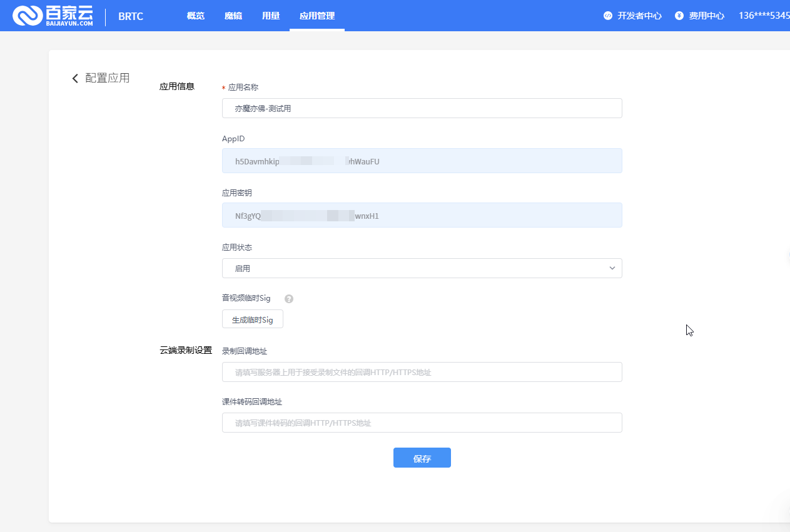This screenshot has height=532, width=790.
Task: Open the account menu 136****5345
Action: click(764, 16)
